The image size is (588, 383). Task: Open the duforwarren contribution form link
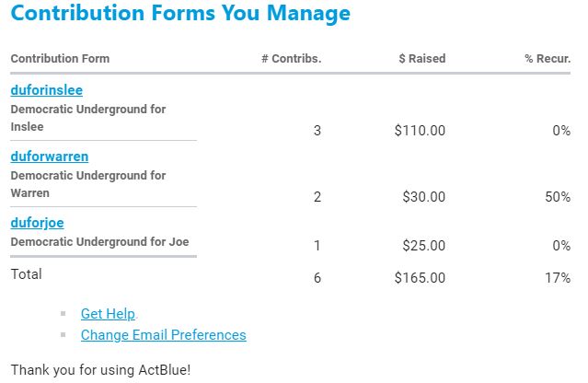point(50,157)
